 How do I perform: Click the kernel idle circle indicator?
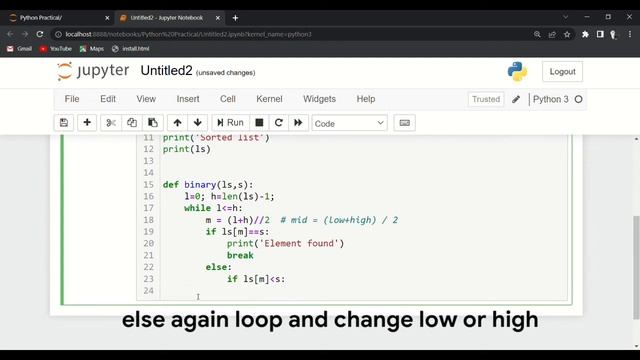[x=578, y=99]
